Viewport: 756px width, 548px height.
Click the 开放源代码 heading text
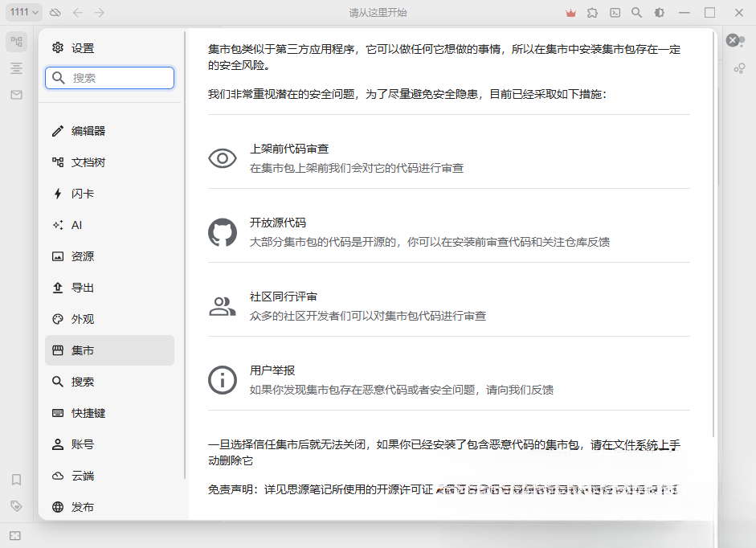(278, 223)
